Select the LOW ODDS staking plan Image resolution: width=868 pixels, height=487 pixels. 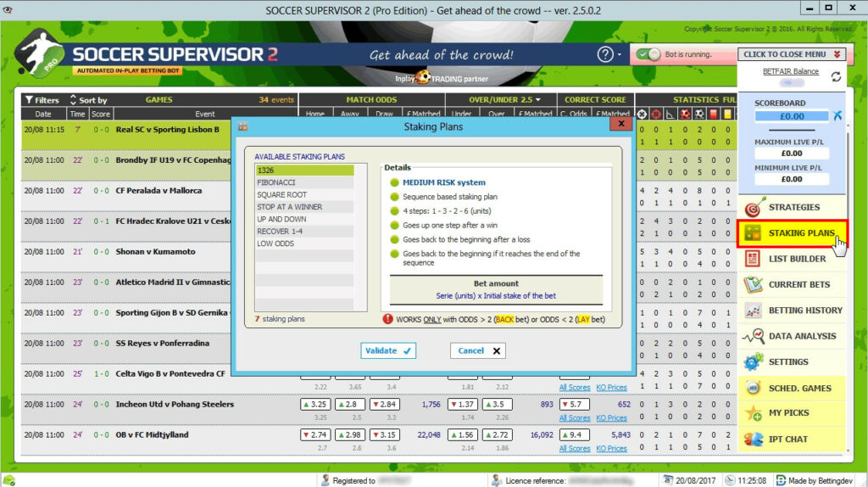coord(304,243)
